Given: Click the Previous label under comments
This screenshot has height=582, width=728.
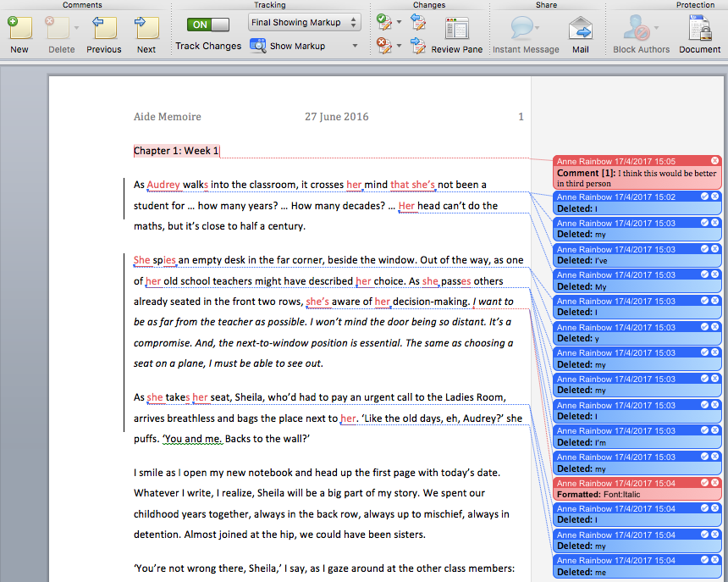Looking at the screenshot, I should click(104, 49).
